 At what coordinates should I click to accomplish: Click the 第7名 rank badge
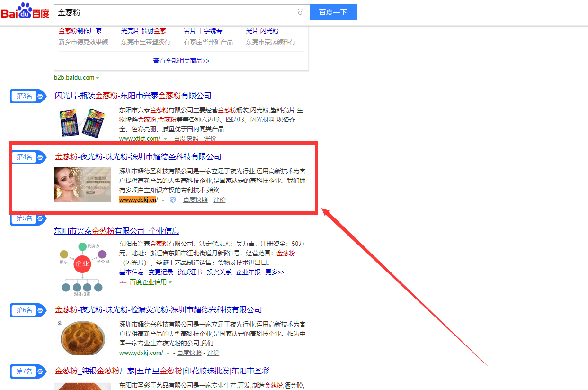pyautogui.click(x=25, y=371)
